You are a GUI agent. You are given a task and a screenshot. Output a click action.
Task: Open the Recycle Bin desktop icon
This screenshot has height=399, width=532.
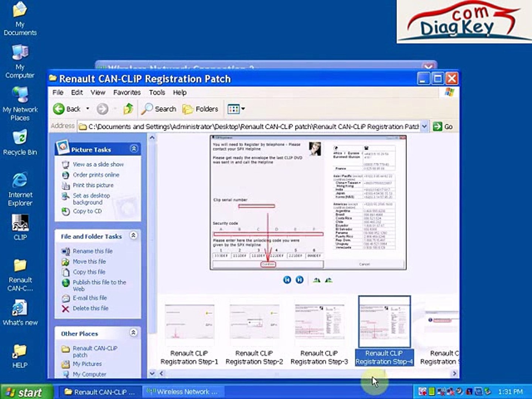20,143
